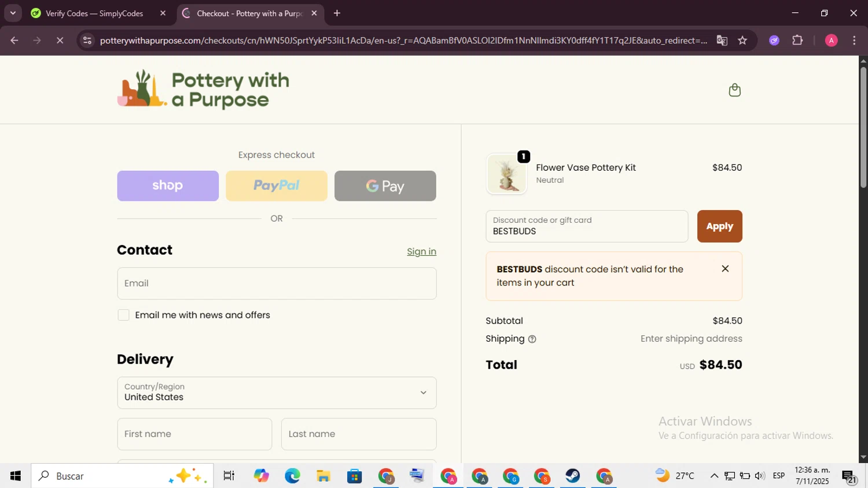This screenshot has height=488, width=868.
Task: Open File Explorer from the taskbar
Action: (x=323, y=476)
